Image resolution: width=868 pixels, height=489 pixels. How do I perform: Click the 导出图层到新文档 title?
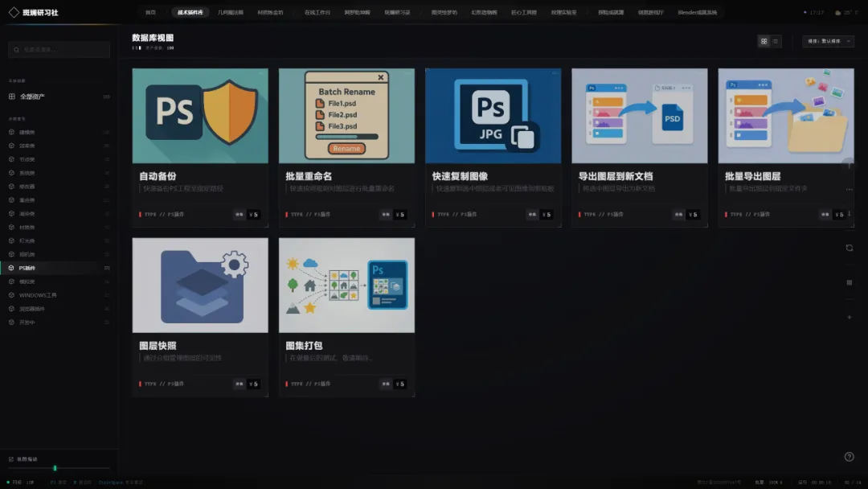[615, 176]
